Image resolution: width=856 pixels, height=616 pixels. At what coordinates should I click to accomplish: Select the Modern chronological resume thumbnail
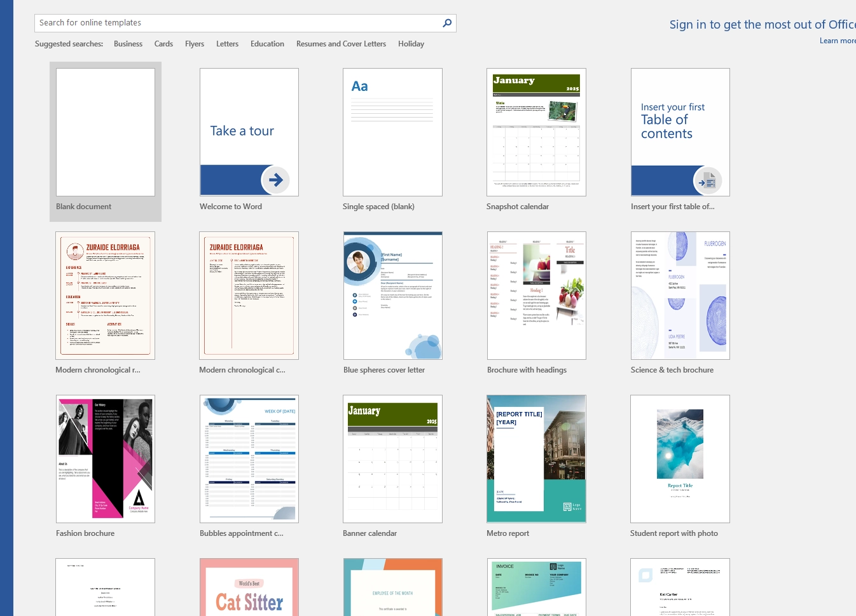tap(105, 296)
